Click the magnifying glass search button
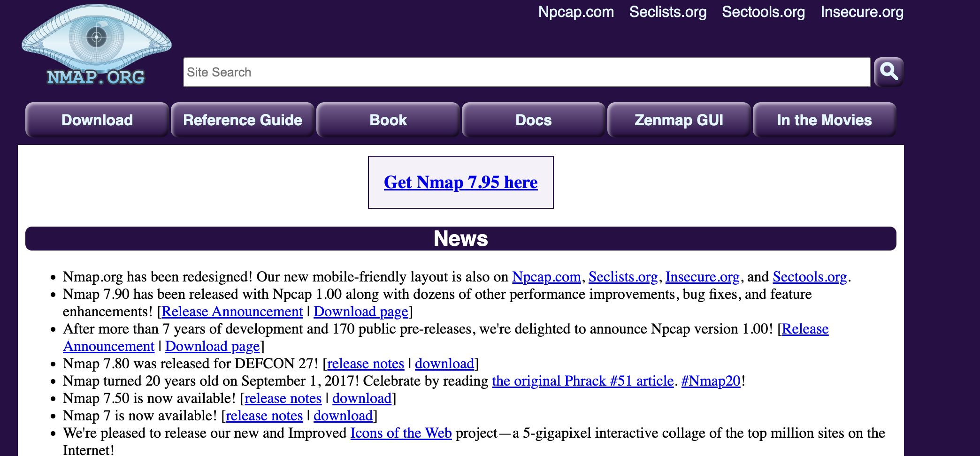 click(888, 72)
